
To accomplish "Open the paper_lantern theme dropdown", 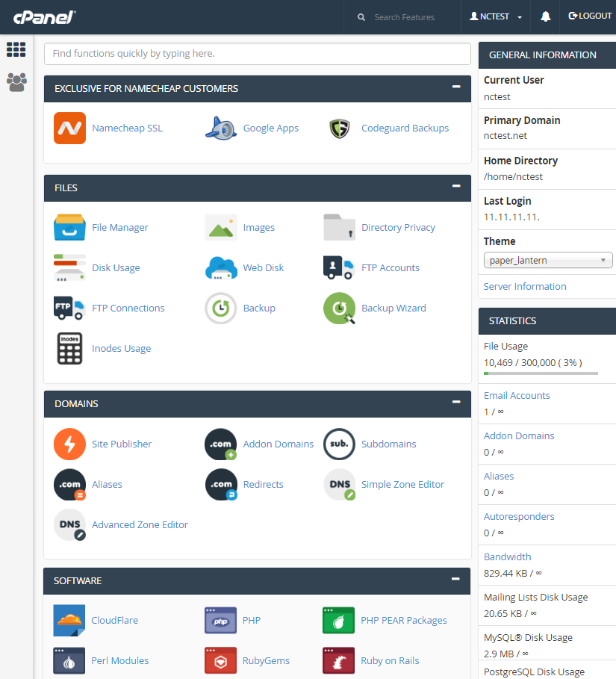I will click(x=548, y=260).
